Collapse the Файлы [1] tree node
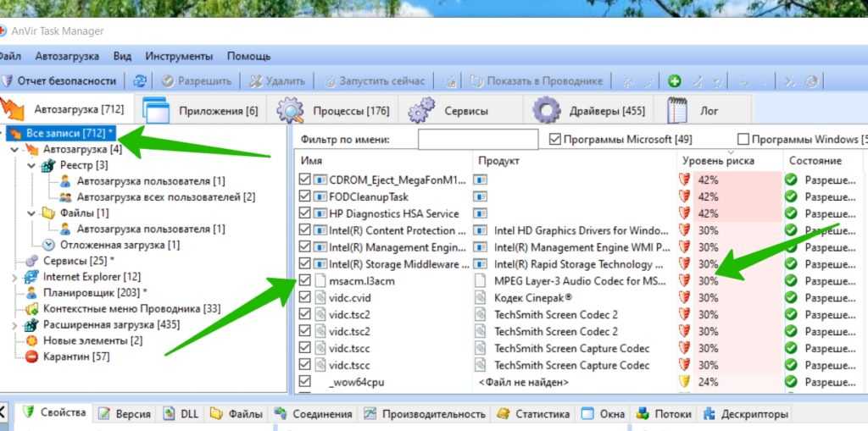The height and width of the screenshot is (431, 868). point(31,213)
